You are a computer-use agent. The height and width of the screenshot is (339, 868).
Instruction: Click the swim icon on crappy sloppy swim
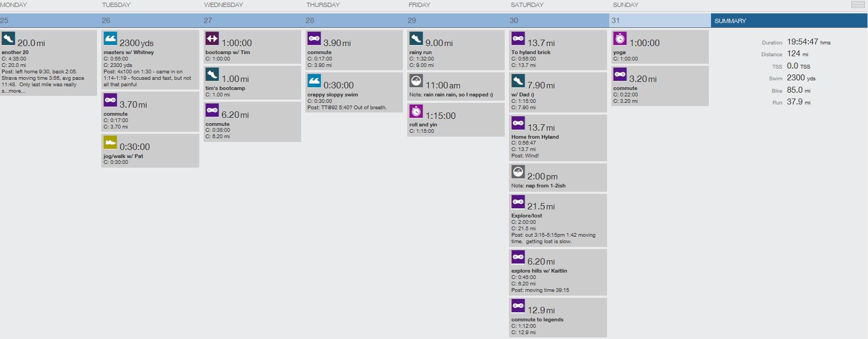314,81
